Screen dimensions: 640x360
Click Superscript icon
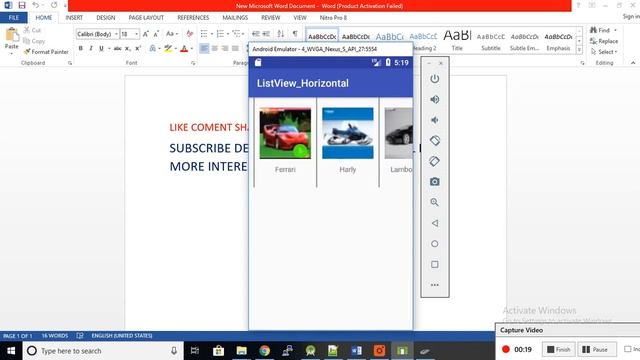[138, 49]
